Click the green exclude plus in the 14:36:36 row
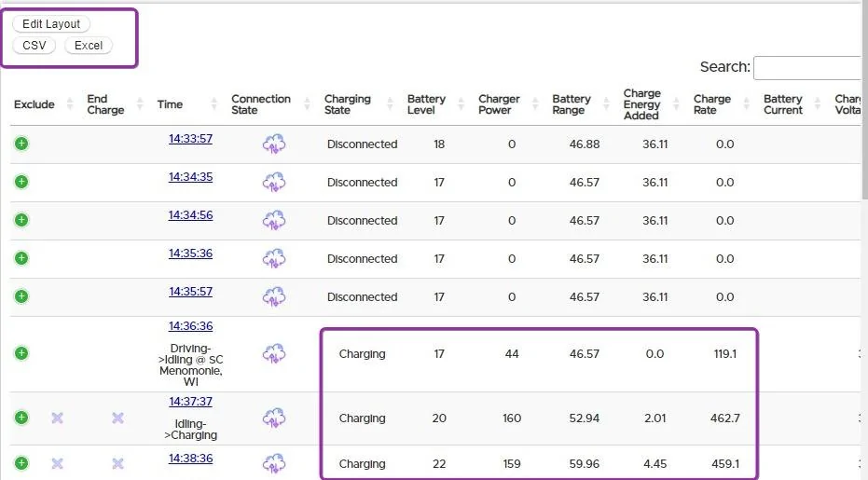Viewport: 868px width, 480px height. pyautogui.click(x=21, y=353)
